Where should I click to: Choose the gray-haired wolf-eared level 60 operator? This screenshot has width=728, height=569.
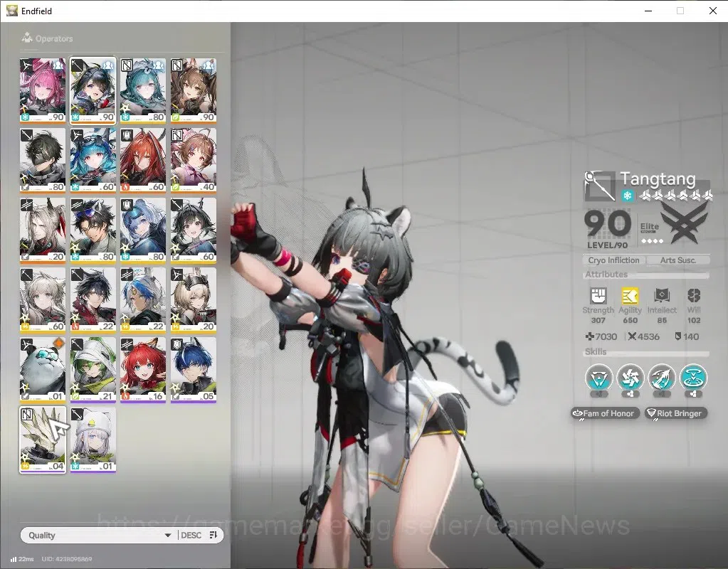point(43,300)
